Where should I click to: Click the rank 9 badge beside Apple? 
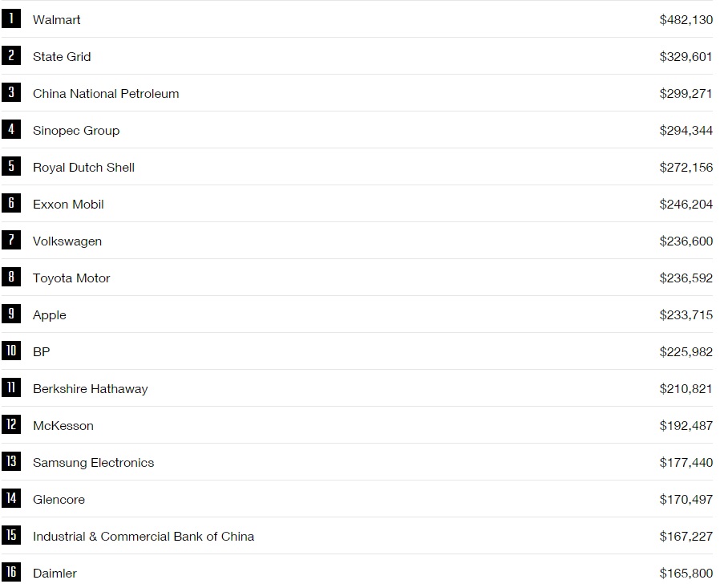(x=11, y=314)
